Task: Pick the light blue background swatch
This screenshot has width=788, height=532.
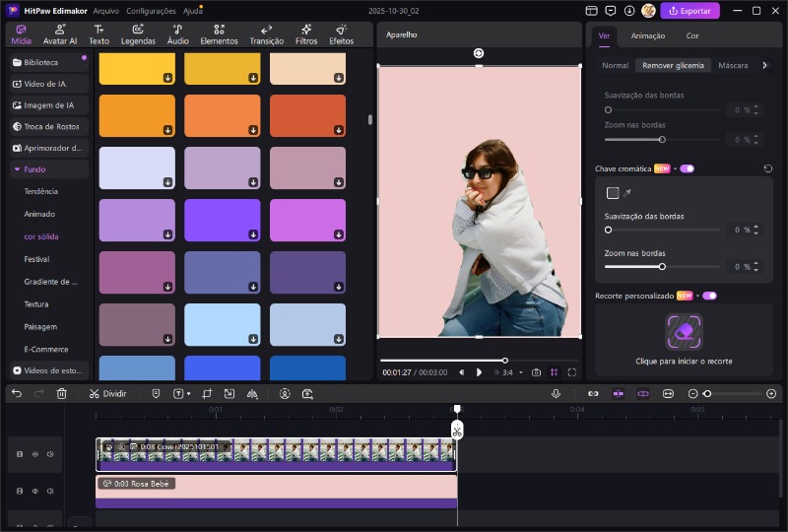Action: tap(223, 323)
